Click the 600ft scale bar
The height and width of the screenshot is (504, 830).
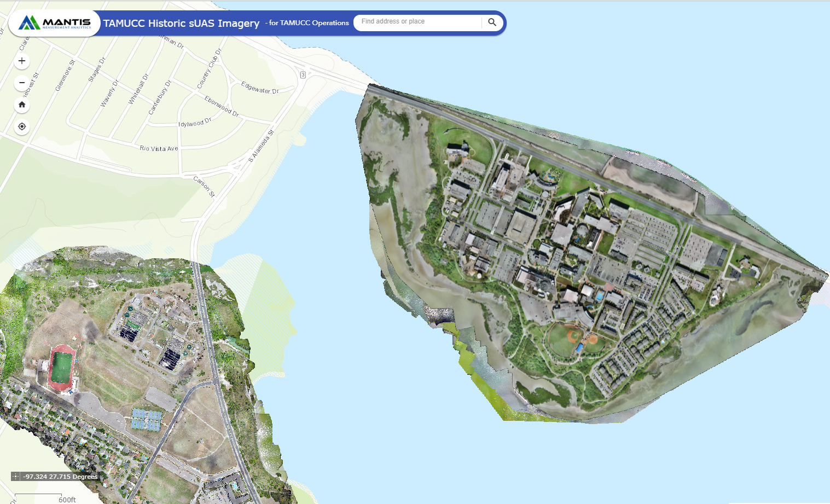[x=46, y=498]
